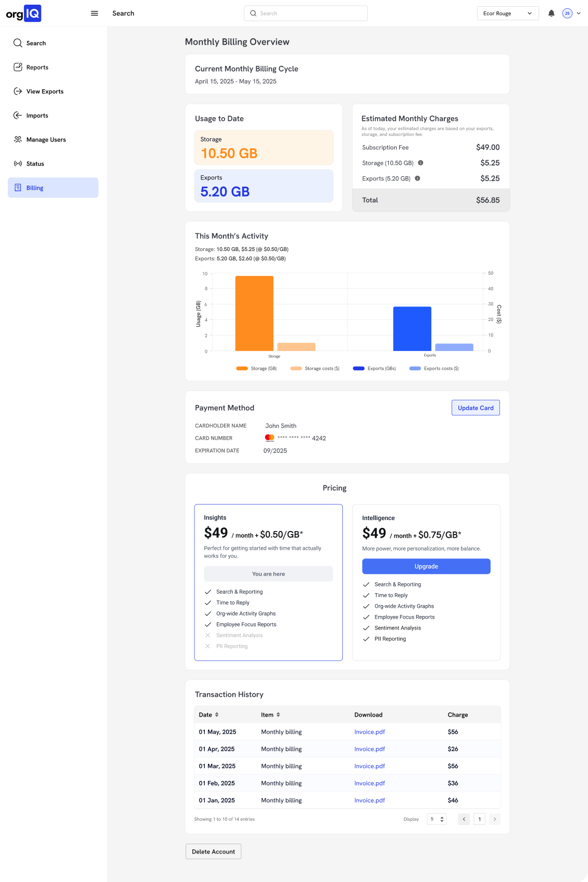Open Manage Users page
The height and width of the screenshot is (882, 588).
pos(53,139)
